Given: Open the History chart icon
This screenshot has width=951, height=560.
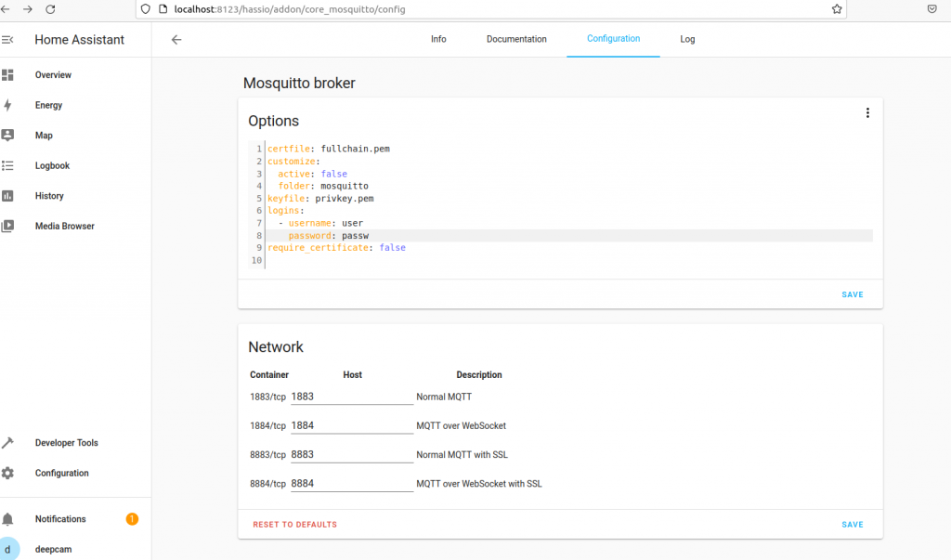Looking at the screenshot, I should coord(7,196).
